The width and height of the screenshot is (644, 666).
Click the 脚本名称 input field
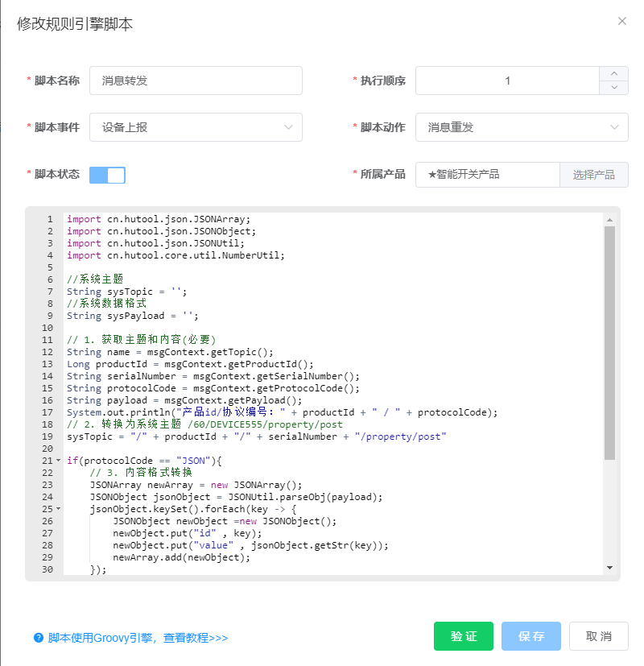click(x=196, y=81)
